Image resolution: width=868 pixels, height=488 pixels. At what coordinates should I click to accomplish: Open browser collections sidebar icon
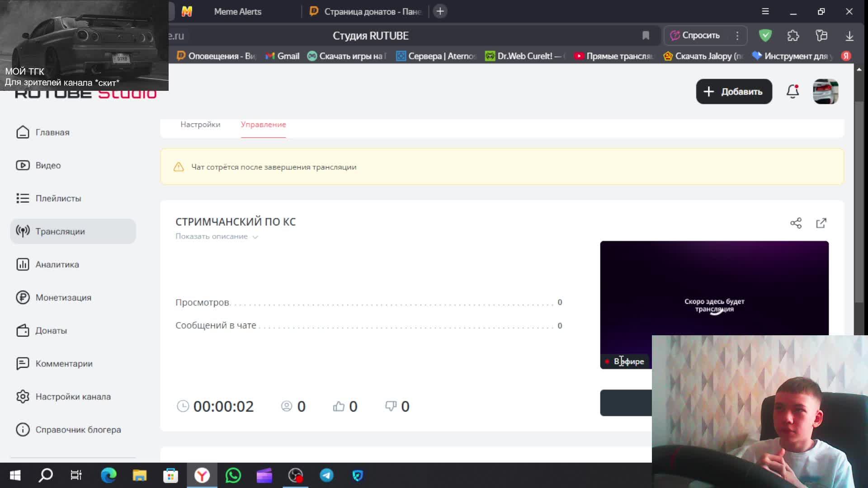(821, 35)
